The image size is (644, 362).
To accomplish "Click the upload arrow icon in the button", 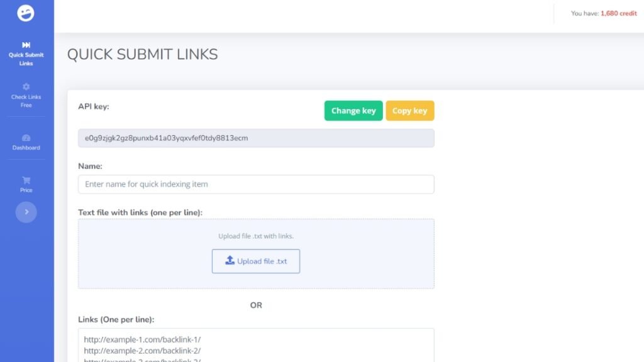I will click(230, 261).
